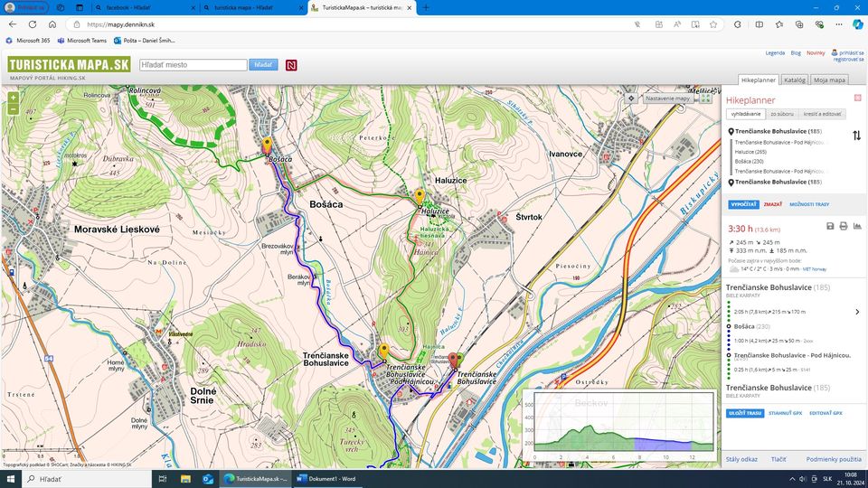Open Windows Start menu
This screenshot has height=488, width=868.
(x=11, y=479)
